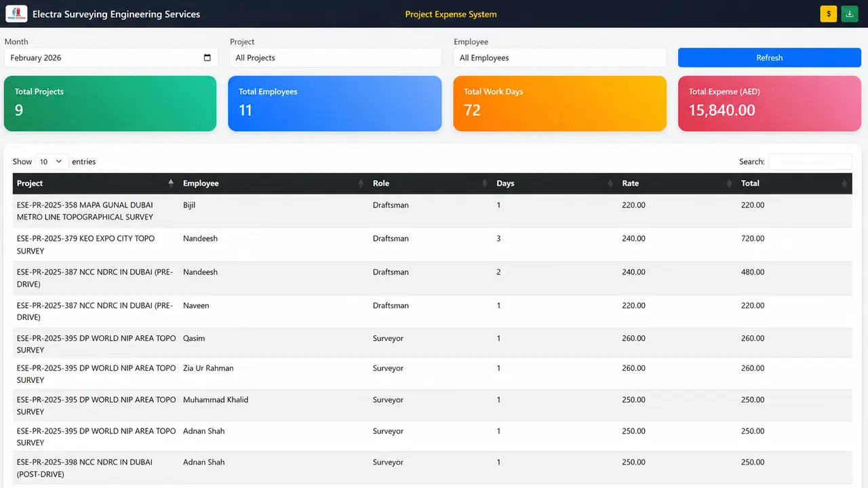The image size is (868, 488).
Task: Click the Draftsman role in Bijil's row
Action: [x=391, y=205]
